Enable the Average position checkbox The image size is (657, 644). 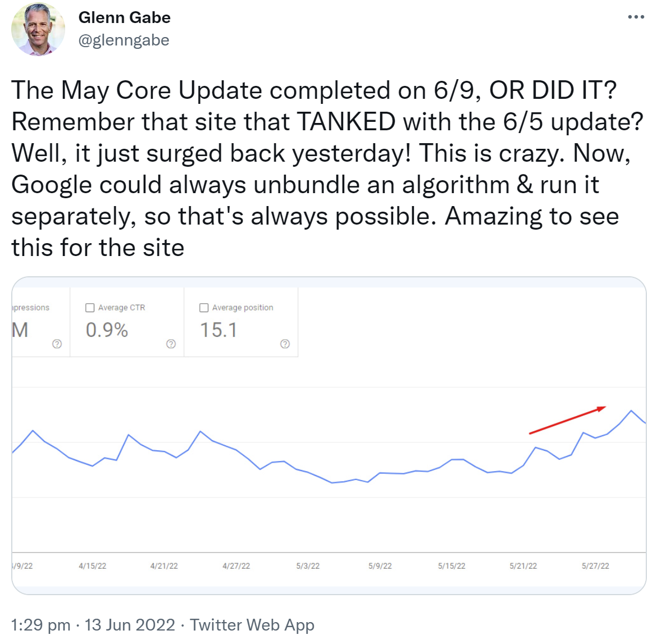click(204, 307)
